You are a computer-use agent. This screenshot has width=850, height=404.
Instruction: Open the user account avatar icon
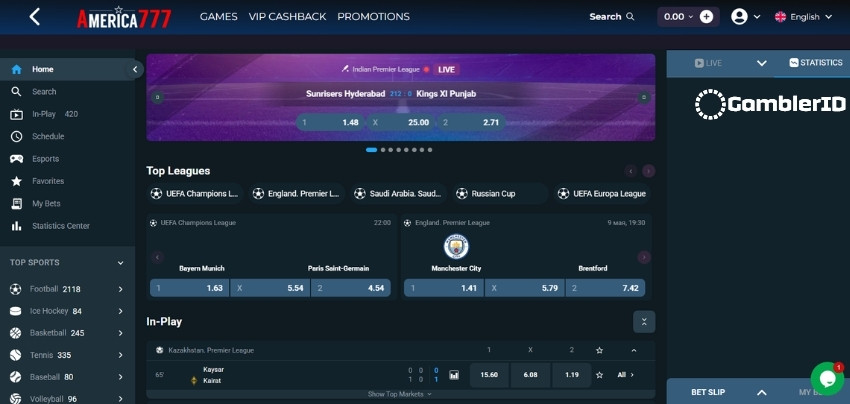(739, 17)
